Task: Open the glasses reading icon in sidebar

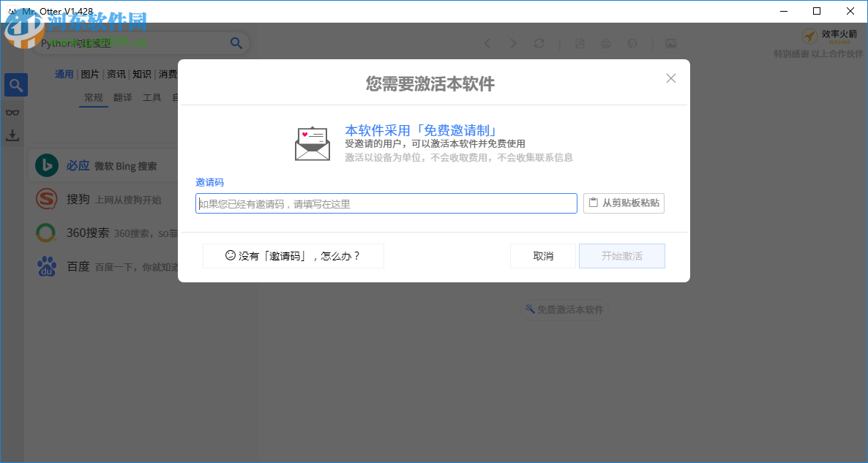Action: [x=12, y=113]
